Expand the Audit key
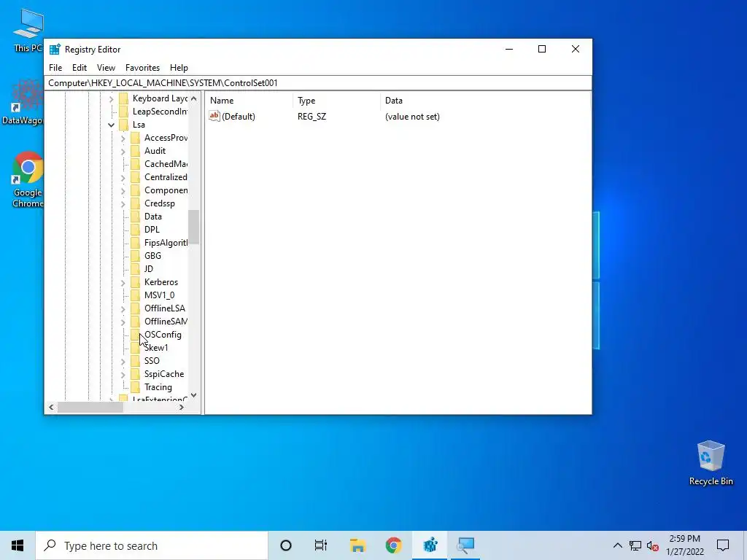The image size is (747, 560). [123, 151]
